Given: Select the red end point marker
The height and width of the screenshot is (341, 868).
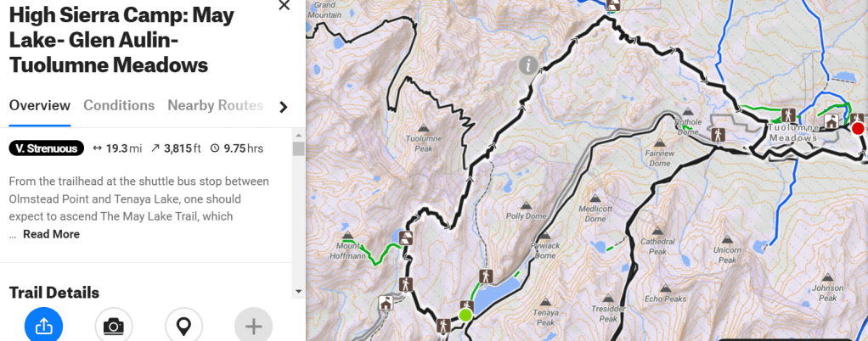Looking at the screenshot, I should click(858, 129).
